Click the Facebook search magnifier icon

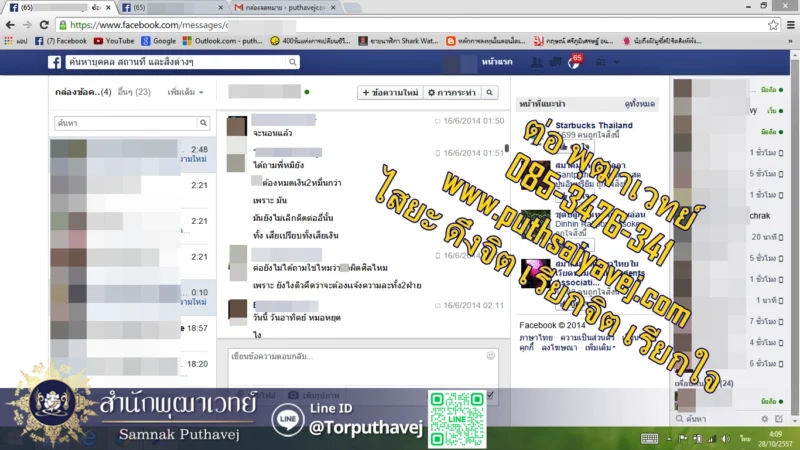point(292,62)
